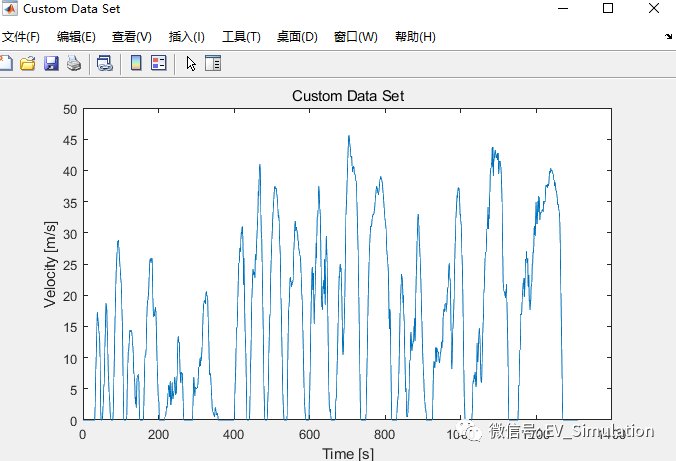This screenshot has width=676, height=461.
Task: Click the 桌面(D) menu item
Action: pos(297,37)
